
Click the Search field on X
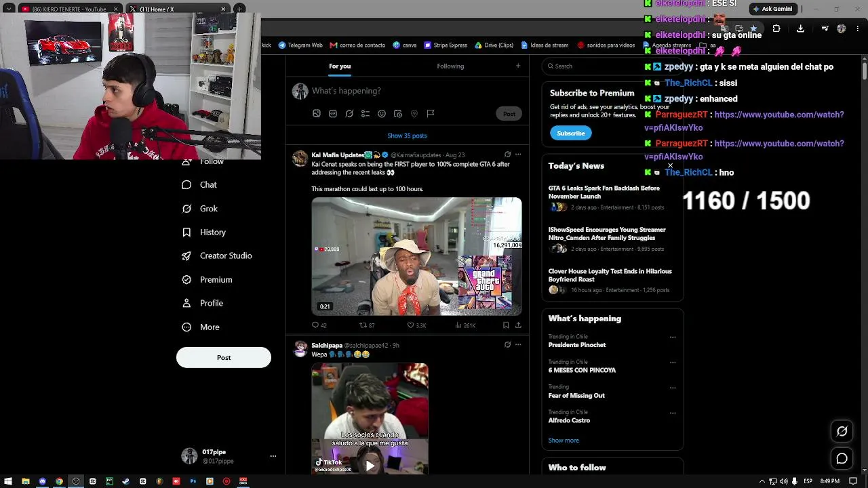click(x=613, y=66)
